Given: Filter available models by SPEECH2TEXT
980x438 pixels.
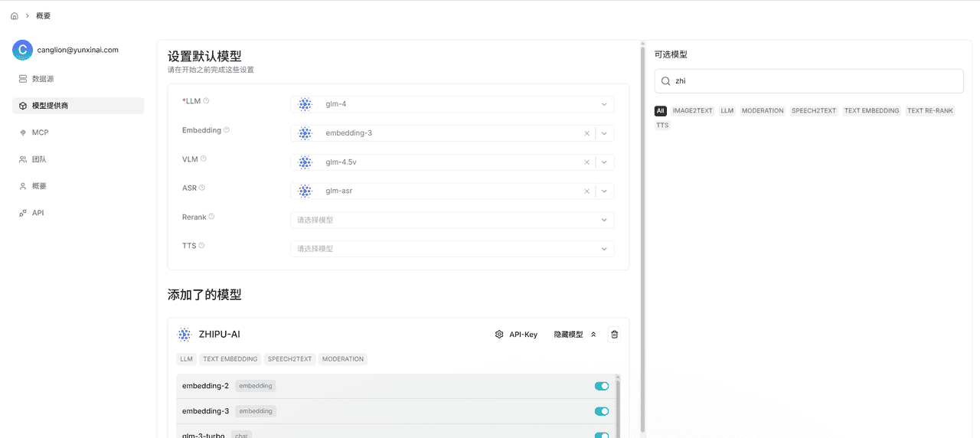Looking at the screenshot, I should [815, 111].
